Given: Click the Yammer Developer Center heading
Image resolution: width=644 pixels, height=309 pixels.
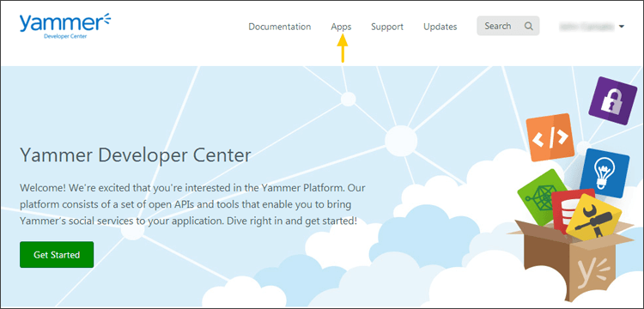Looking at the screenshot, I should (135, 155).
